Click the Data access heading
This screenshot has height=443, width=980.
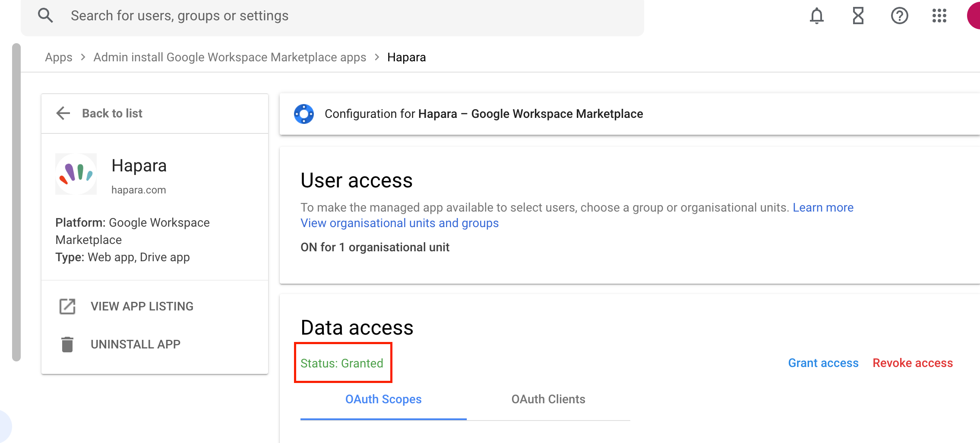tap(357, 328)
